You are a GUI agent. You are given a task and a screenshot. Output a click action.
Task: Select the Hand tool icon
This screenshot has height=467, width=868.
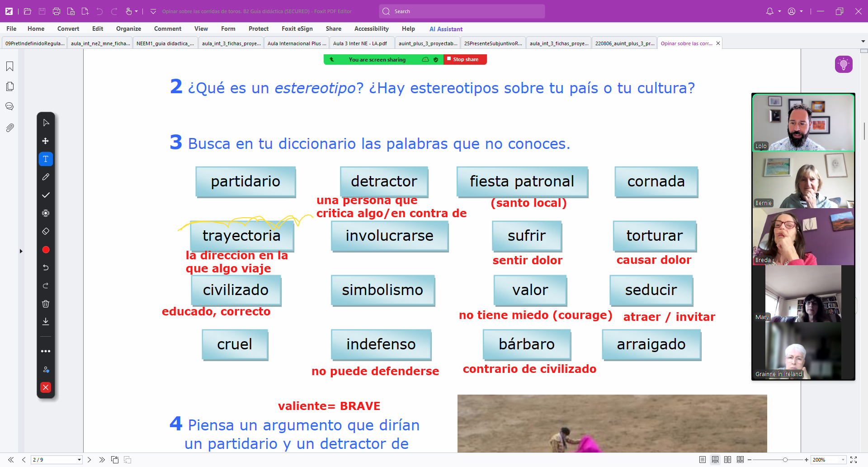pos(129,11)
